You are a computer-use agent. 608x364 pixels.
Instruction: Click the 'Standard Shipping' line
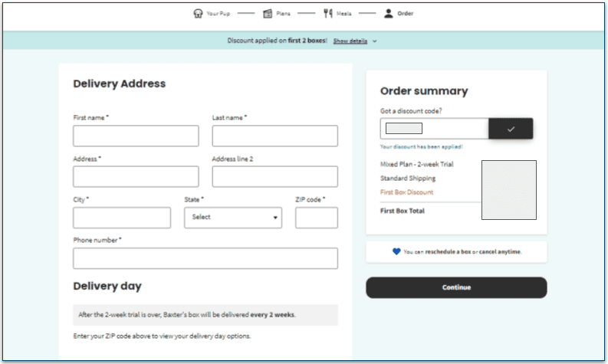tap(408, 179)
